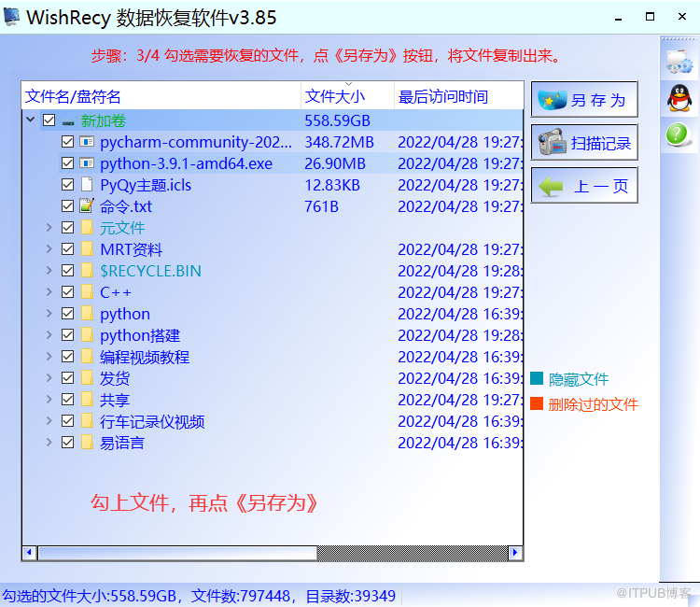Click the settings gear icon atop the sidebar
The image size is (700, 607).
pos(679,62)
